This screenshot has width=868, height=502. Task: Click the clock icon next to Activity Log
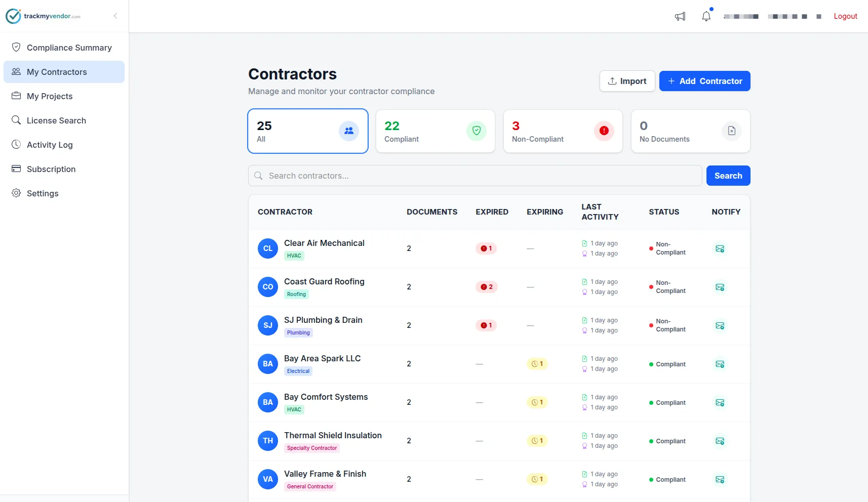pos(16,145)
